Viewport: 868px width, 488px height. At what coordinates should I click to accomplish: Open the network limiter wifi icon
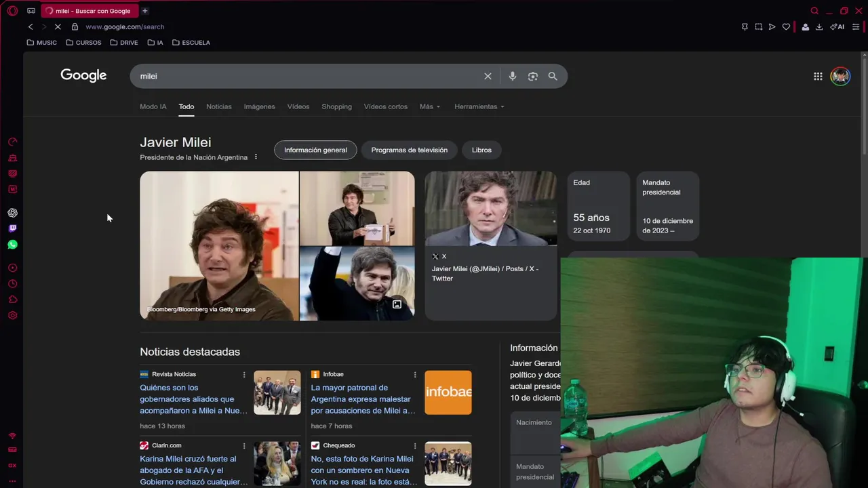point(12,436)
